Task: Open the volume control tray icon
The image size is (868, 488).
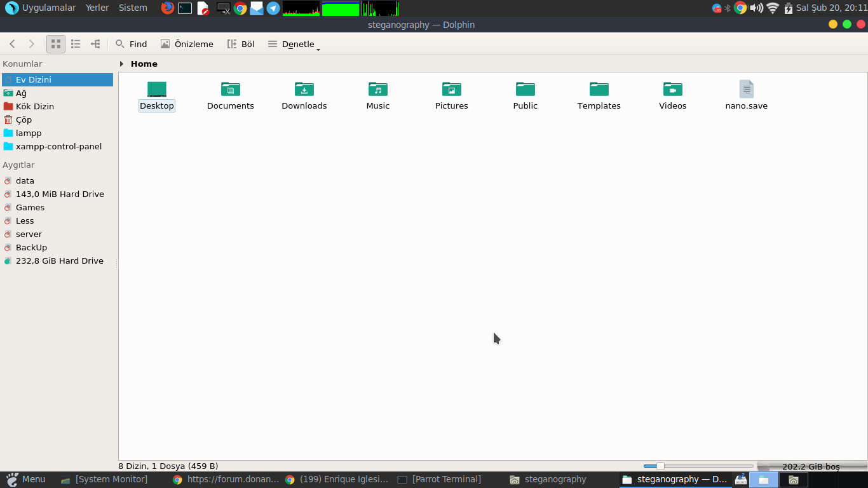Action: [756, 8]
